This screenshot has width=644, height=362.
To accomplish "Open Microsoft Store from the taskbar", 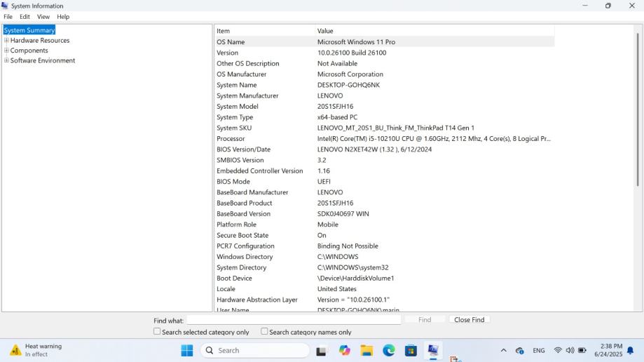I will 411,351.
